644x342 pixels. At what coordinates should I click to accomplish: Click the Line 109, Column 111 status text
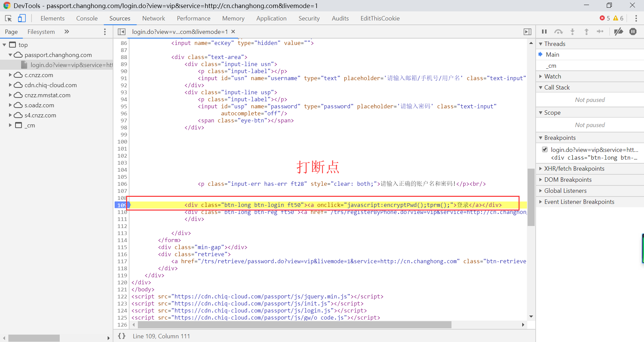coord(161,336)
